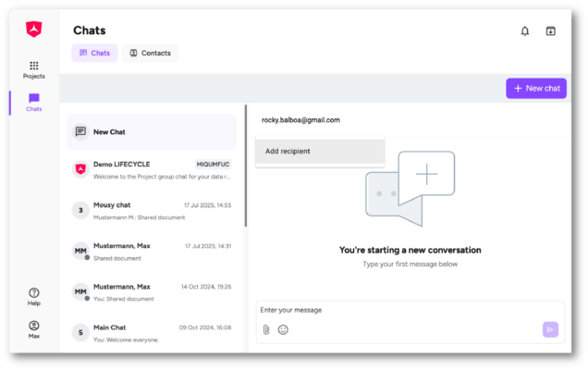Click the red app logo icon
588x370 pixels.
click(x=33, y=30)
